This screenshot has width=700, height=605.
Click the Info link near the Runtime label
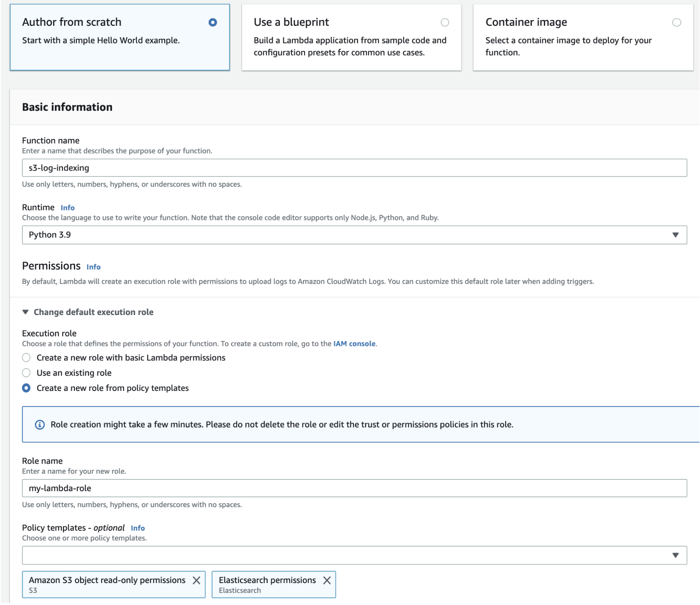68,207
